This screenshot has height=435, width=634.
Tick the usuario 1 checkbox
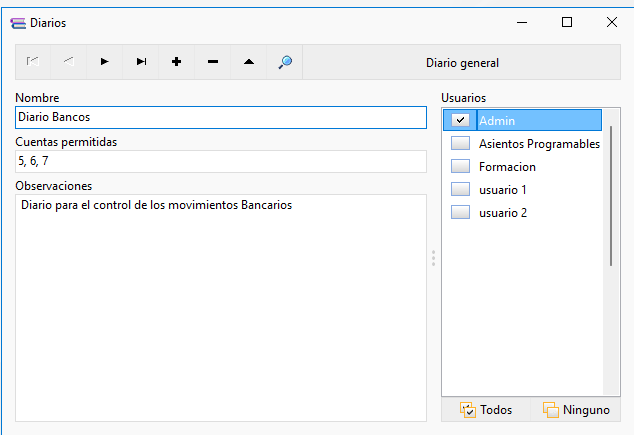[x=460, y=189]
